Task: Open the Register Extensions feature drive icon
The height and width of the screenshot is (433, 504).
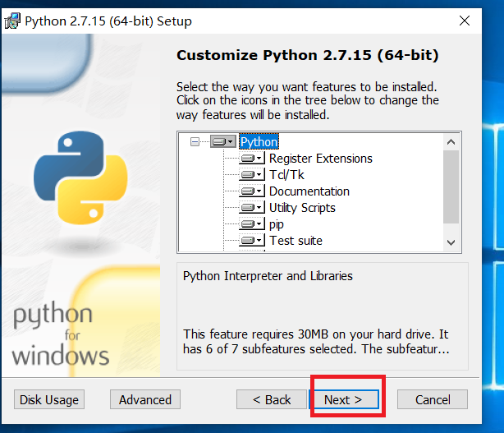Action: point(252,159)
